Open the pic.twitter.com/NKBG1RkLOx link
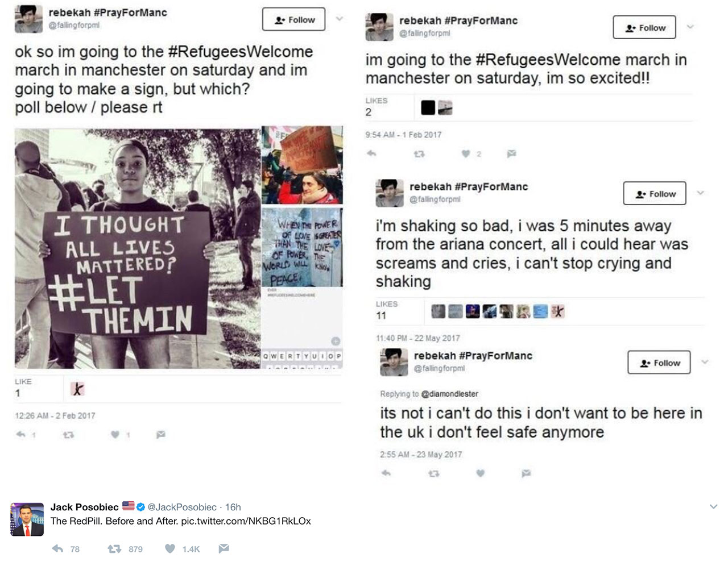728x566 pixels. (x=246, y=521)
